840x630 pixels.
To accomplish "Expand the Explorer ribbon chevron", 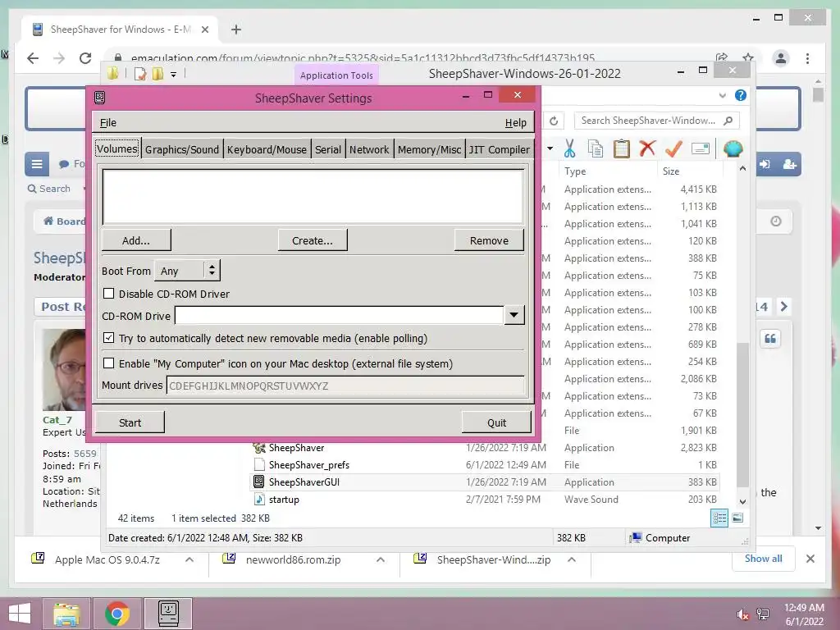I will [722, 95].
